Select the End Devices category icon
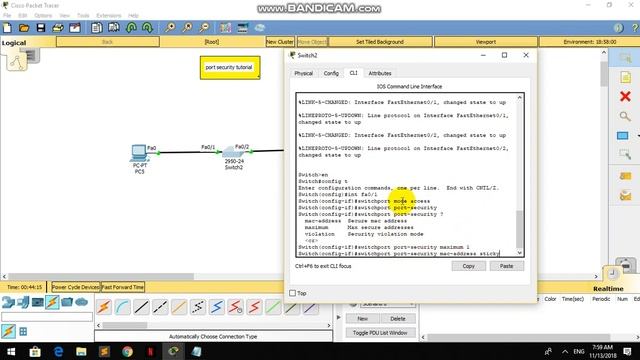The height and width of the screenshot is (360, 640). pyautogui.click(x=23, y=302)
